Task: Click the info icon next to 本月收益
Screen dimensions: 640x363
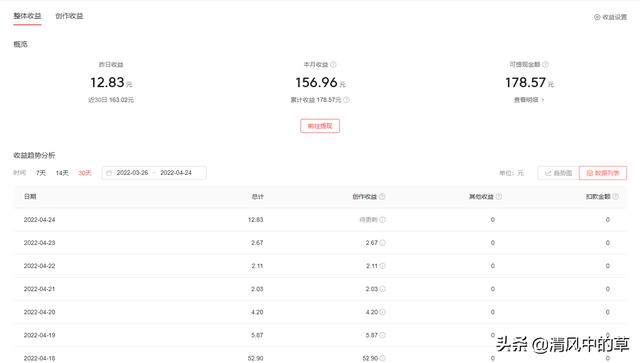Action: [333, 65]
